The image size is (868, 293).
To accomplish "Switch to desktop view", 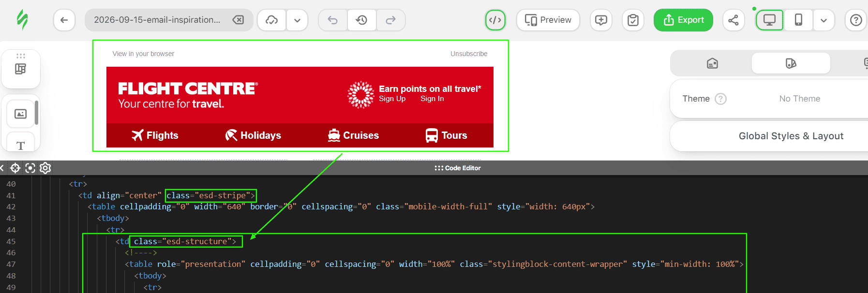I will [x=769, y=20].
